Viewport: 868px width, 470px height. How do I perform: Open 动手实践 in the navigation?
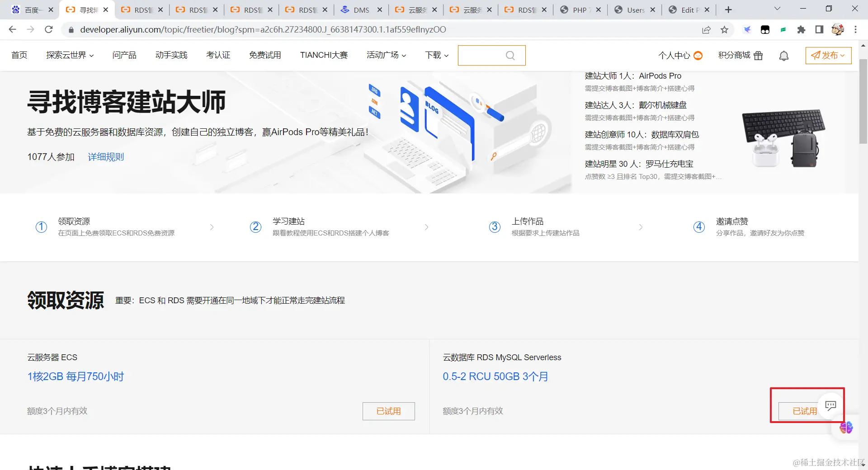pyautogui.click(x=171, y=55)
